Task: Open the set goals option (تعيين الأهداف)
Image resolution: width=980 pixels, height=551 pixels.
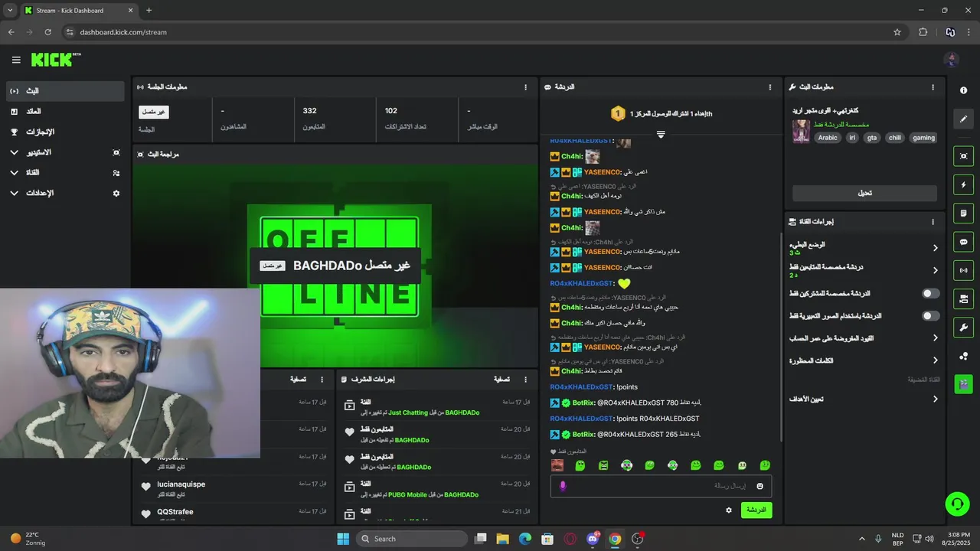Action: point(864,399)
